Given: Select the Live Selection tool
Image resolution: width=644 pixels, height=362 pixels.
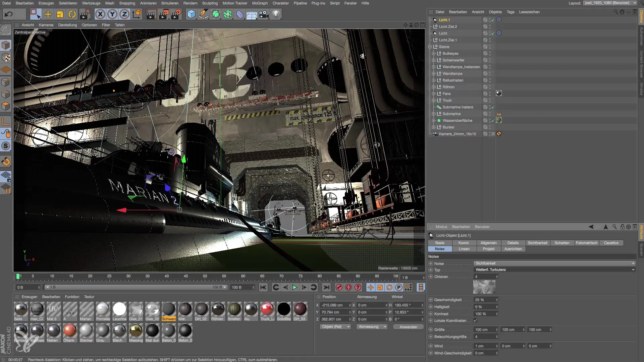Looking at the screenshot, I should coord(35,14).
